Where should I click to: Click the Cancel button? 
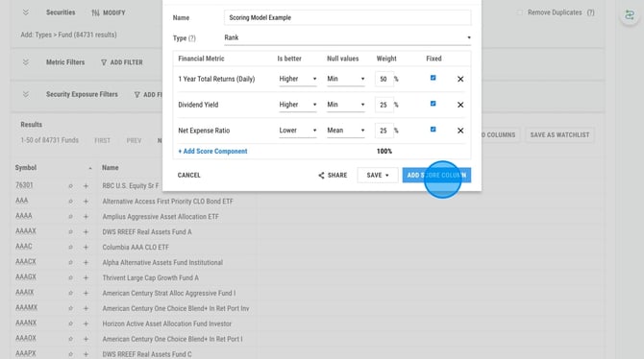coord(189,176)
